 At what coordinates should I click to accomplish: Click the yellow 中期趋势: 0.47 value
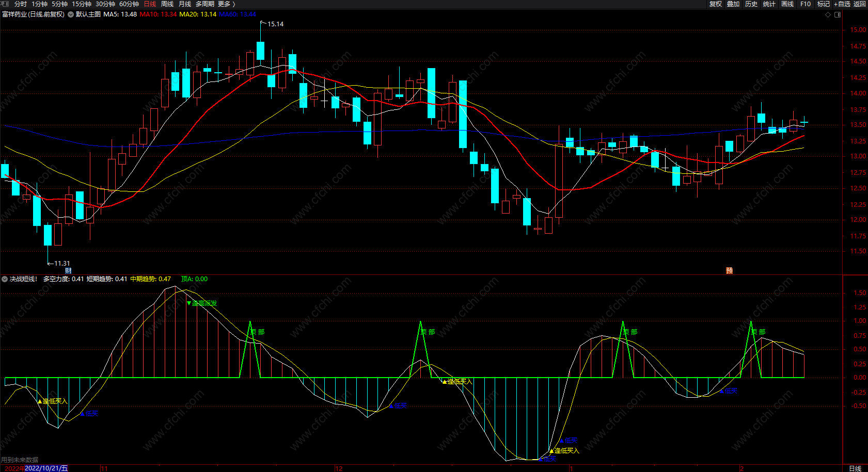pyautogui.click(x=150, y=279)
